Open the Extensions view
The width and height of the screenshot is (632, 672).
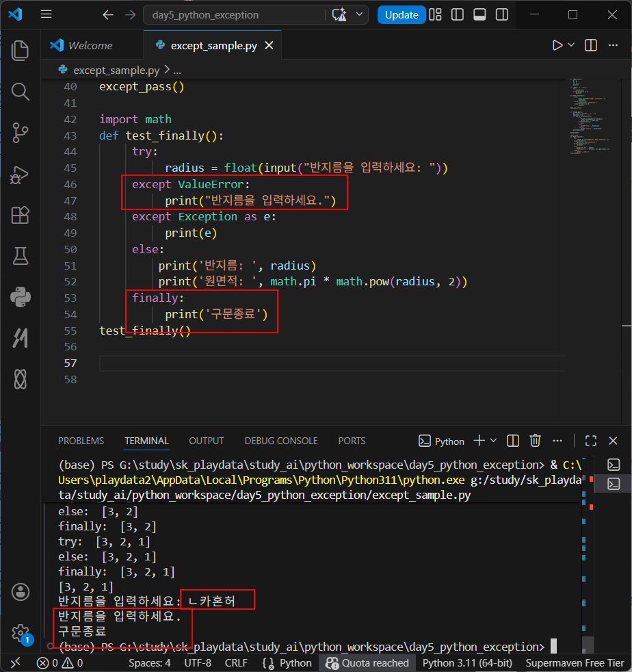[20, 215]
